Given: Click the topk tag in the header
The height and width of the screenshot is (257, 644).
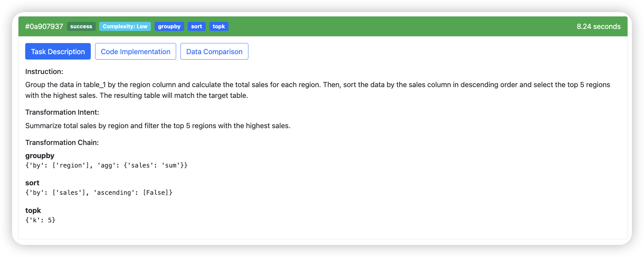Looking at the screenshot, I should 218,27.
